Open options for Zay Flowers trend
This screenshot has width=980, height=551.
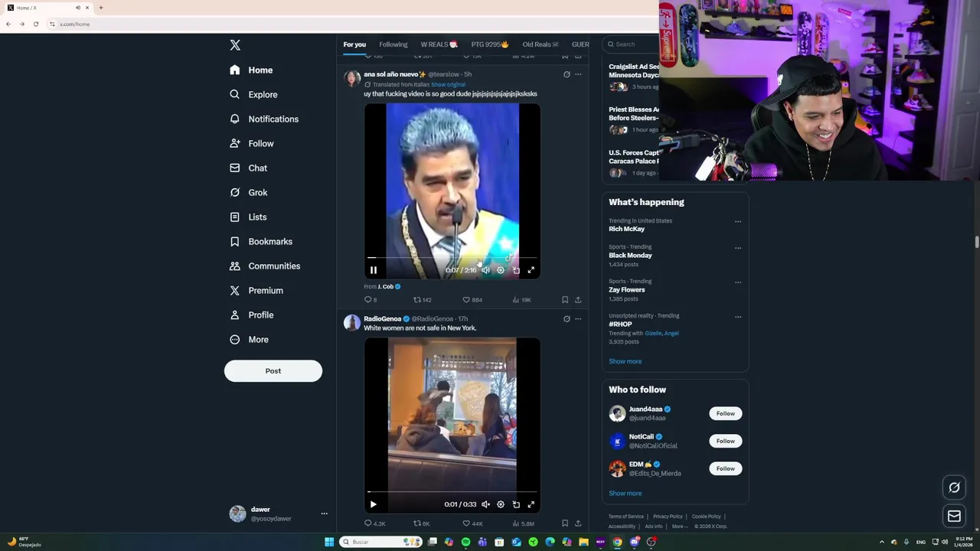(738, 282)
